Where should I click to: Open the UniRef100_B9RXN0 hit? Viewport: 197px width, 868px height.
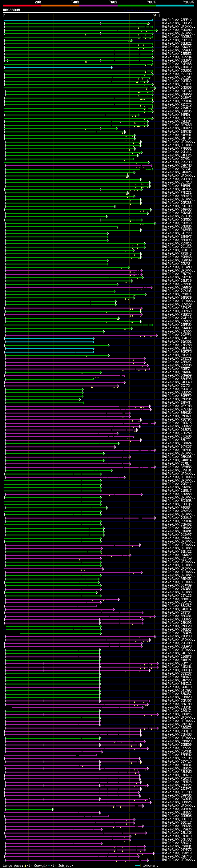177,30
